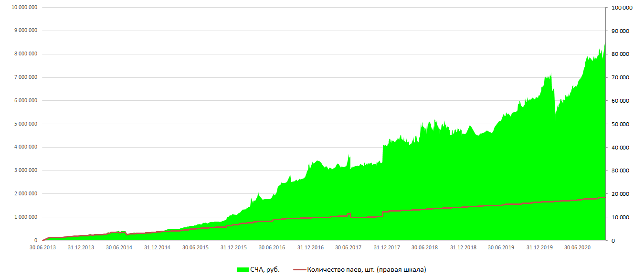Click date label 30.06.2013

pos(42,248)
